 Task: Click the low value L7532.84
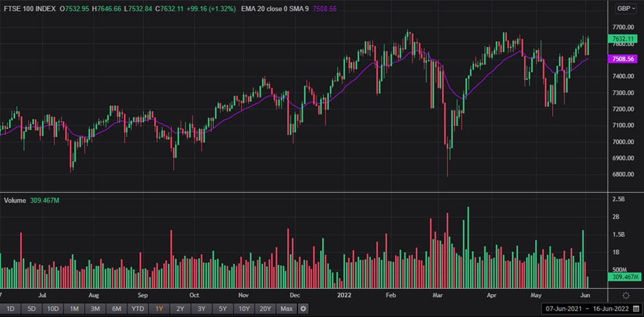[138, 9]
